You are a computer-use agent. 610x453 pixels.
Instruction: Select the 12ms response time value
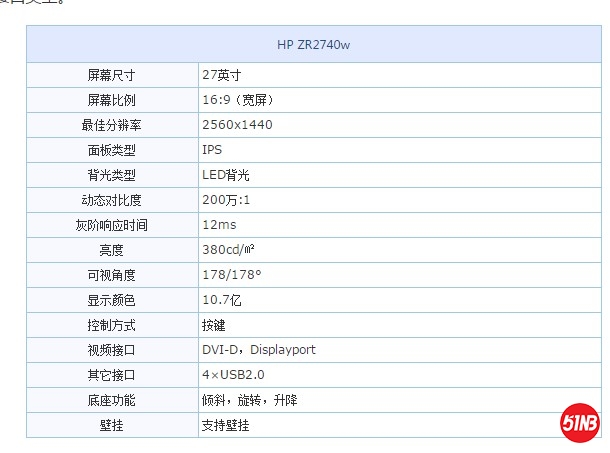[x=219, y=225]
